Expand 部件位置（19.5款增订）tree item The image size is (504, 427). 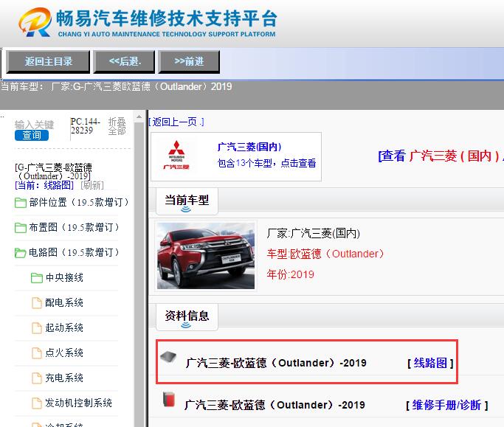79,202
